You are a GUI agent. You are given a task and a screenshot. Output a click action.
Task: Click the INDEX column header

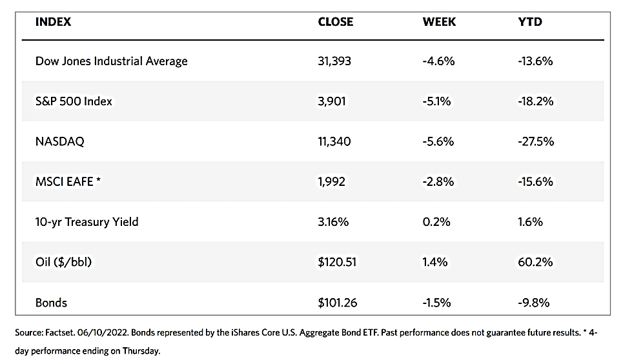click(53, 22)
